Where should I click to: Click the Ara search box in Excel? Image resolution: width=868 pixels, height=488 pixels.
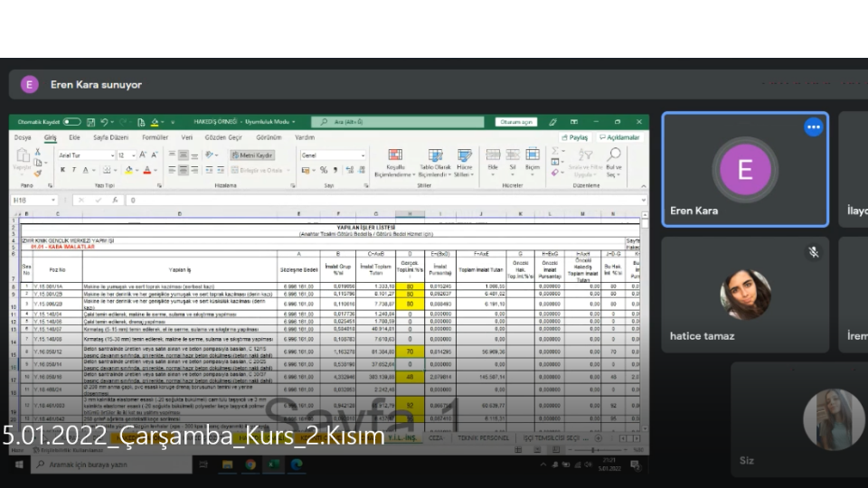(398, 122)
